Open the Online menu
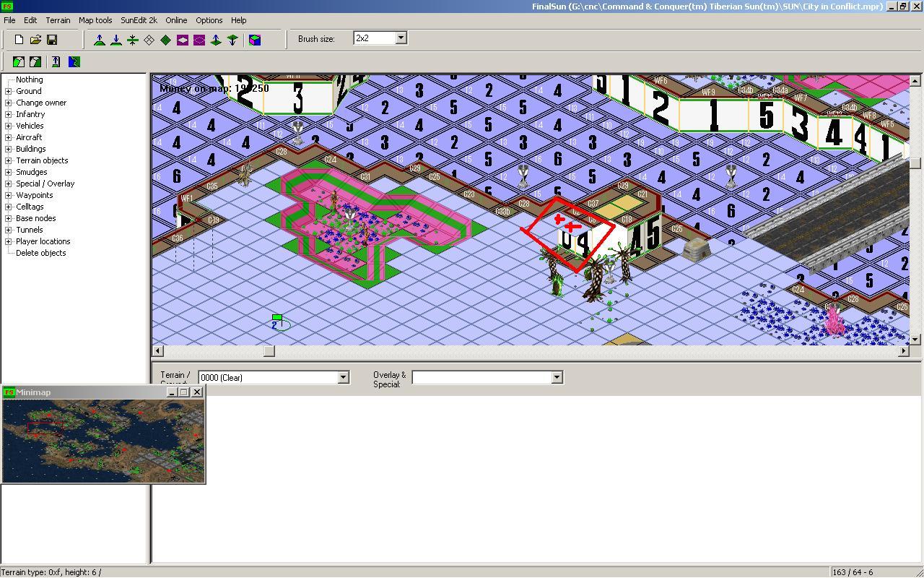 (176, 20)
